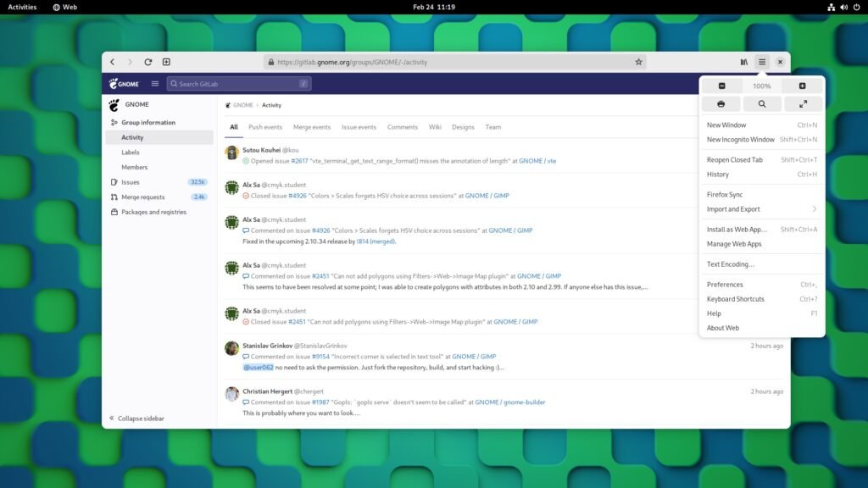Show Keyboard Shortcuts
The width and height of the screenshot is (868, 488).
(x=762, y=299)
